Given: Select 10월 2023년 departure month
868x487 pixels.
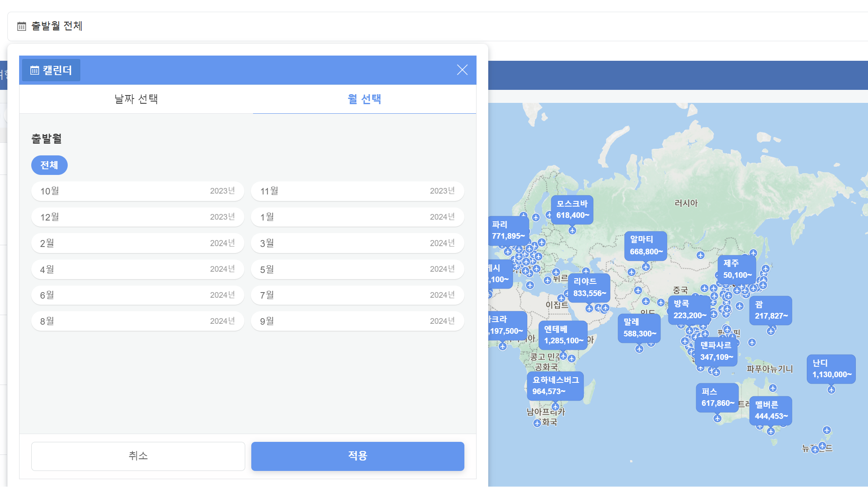Looking at the screenshot, I should coord(137,191).
